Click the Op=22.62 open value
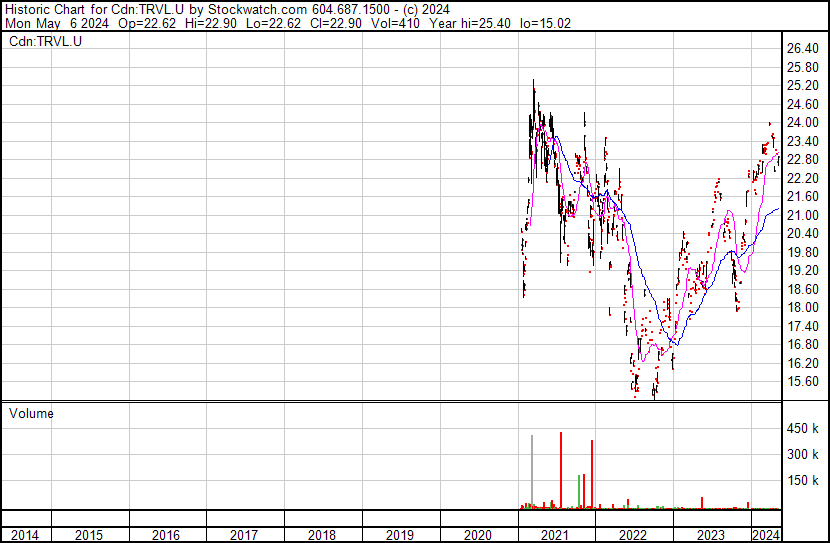Viewport: 830px width, 543px height. (x=147, y=23)
